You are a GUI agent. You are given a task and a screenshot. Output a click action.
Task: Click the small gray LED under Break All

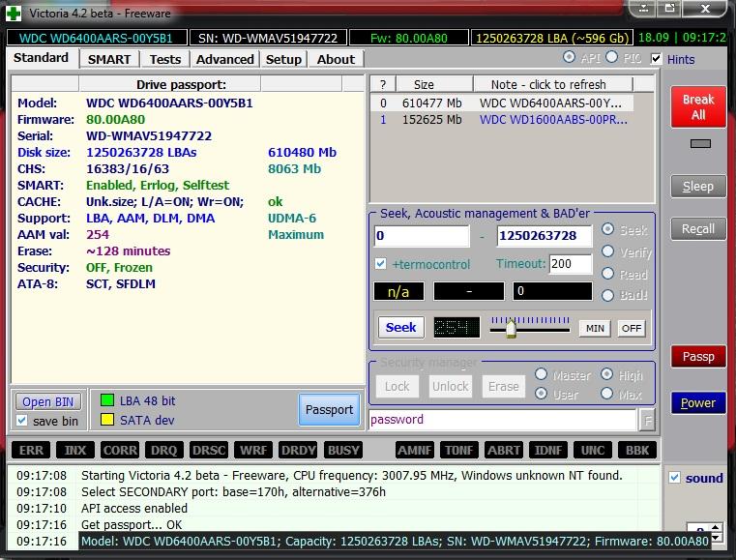[x=700, y=144]
